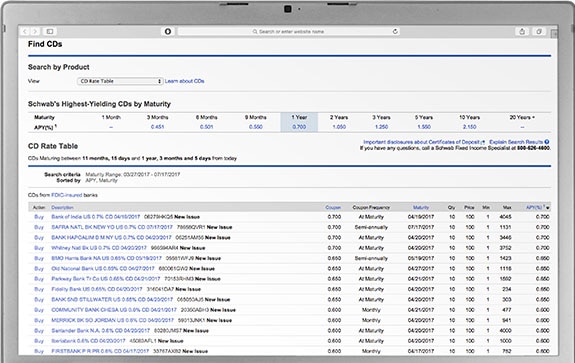
Task: Click the 07/17/2017 maturity date cell
Action: point(421,227)
